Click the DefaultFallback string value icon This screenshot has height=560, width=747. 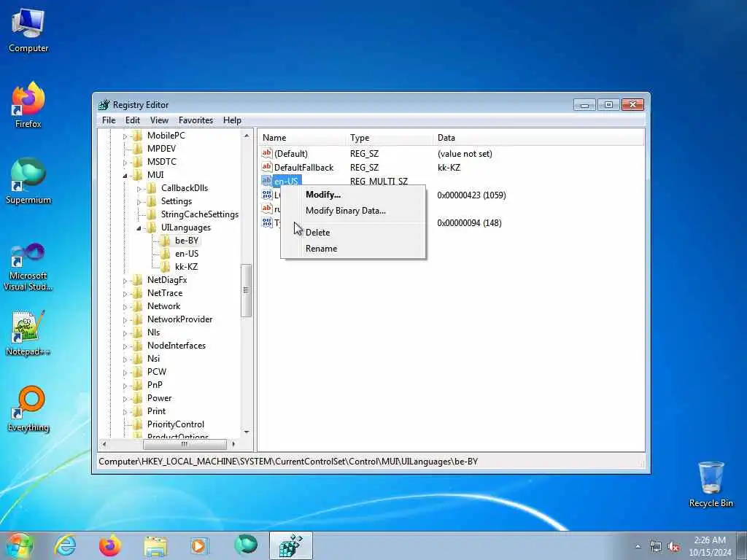point(267,167)
